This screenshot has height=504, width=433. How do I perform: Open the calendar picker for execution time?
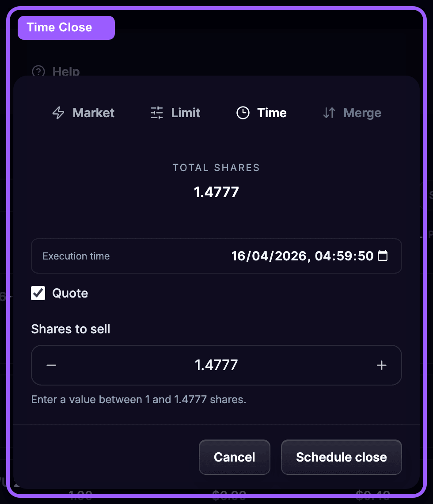click(383, 256)
